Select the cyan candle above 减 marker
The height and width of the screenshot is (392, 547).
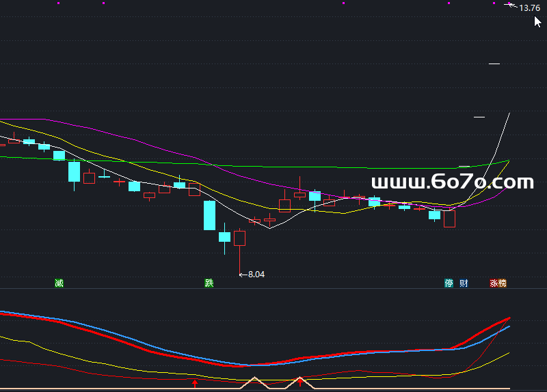59,155
